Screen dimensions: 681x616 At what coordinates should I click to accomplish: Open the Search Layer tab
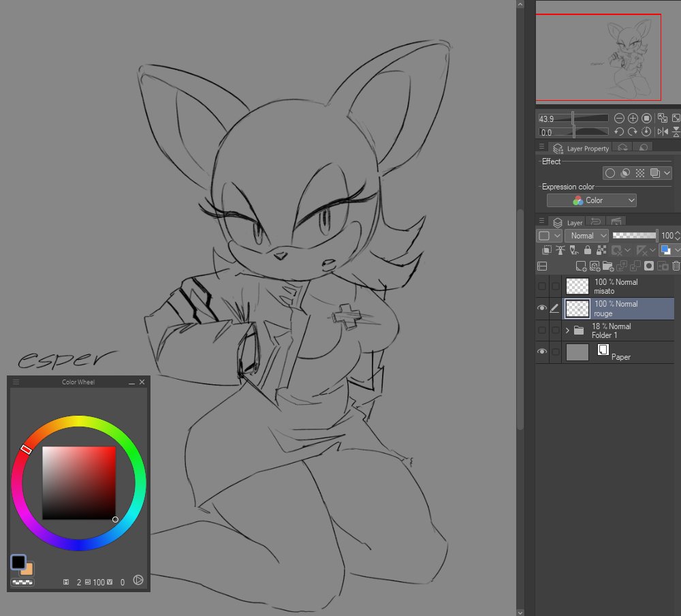click(x=622, y=148)
